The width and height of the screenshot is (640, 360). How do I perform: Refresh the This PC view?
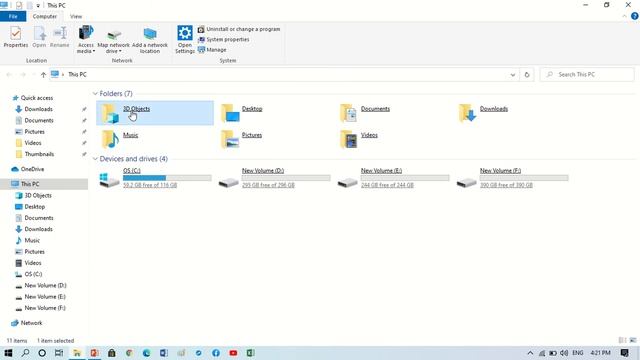point(527,75)
